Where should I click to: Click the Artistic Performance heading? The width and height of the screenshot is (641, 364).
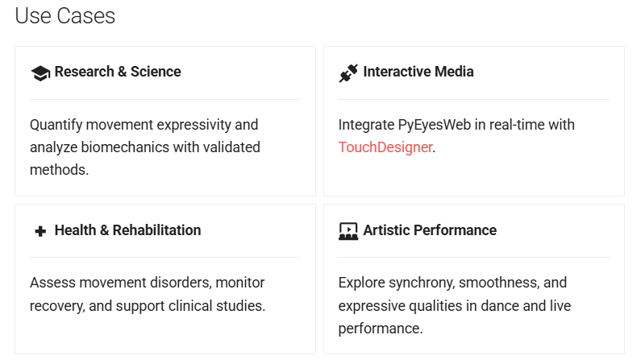pyautogui.click(x=430, y=230)
